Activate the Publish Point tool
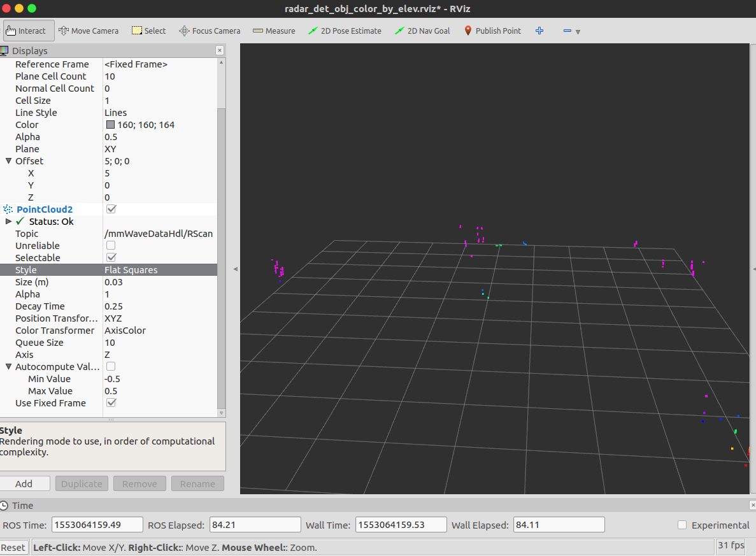The width and height of the screenshot is (756, 556). (x=492, y=30)
